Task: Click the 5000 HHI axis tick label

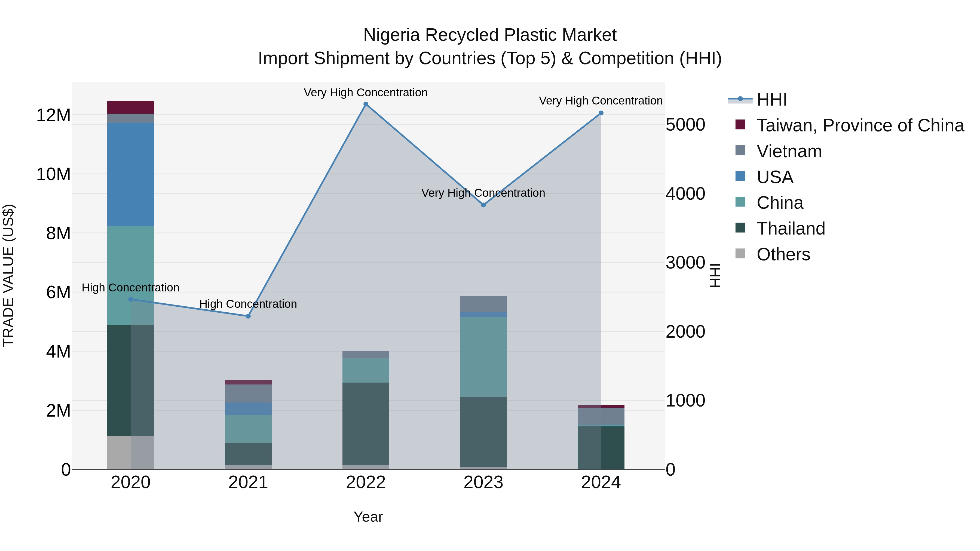Action: coord(685,125)
